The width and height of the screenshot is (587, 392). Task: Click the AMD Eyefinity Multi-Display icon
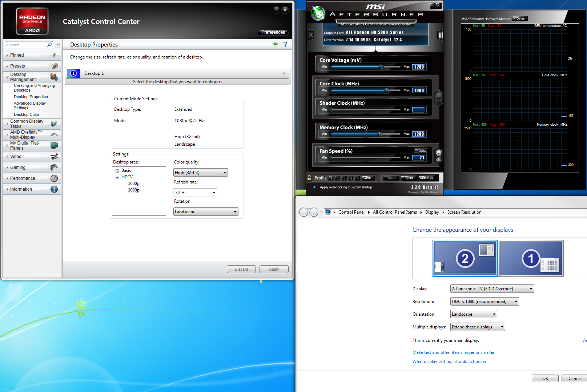coord(54,135)
